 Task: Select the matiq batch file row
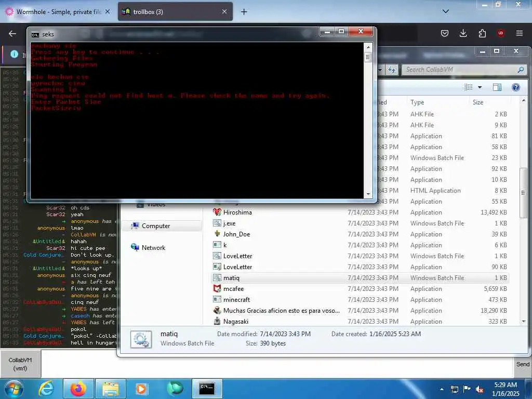click(360, 278)
